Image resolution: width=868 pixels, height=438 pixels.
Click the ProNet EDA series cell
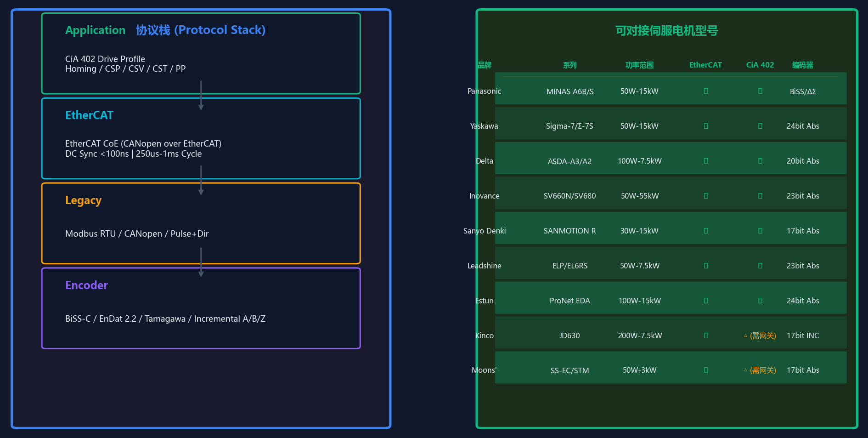click(x=570, y=301)
